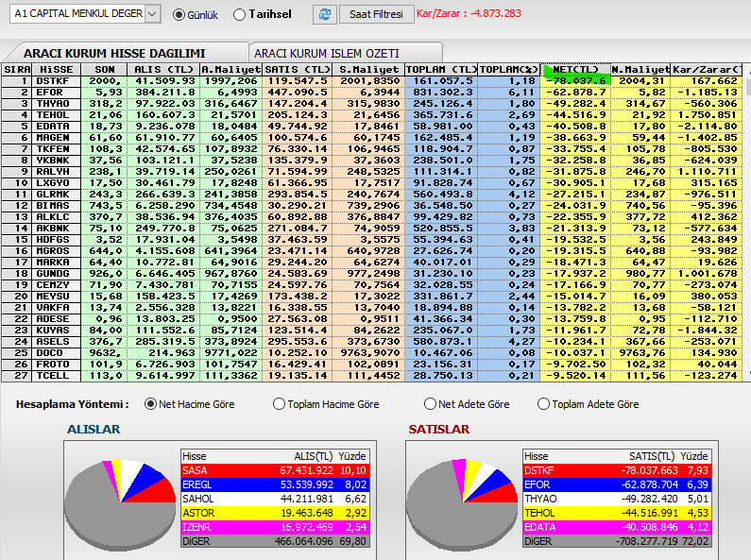Click NET value -78.037.6 highlighted cell
This screenshot has height=560, width=751.
click(575, 81)
